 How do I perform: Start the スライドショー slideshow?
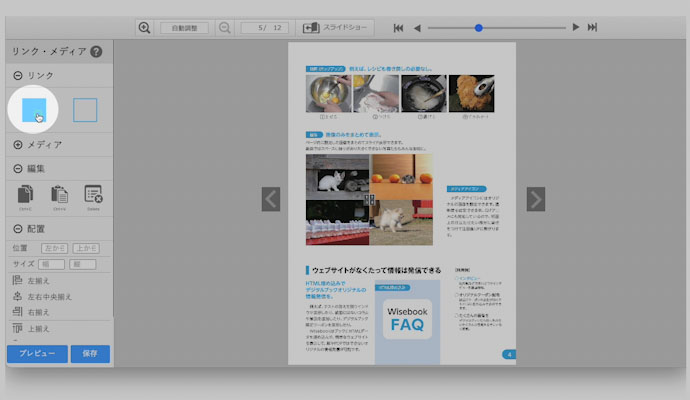[x=334, y=28]
